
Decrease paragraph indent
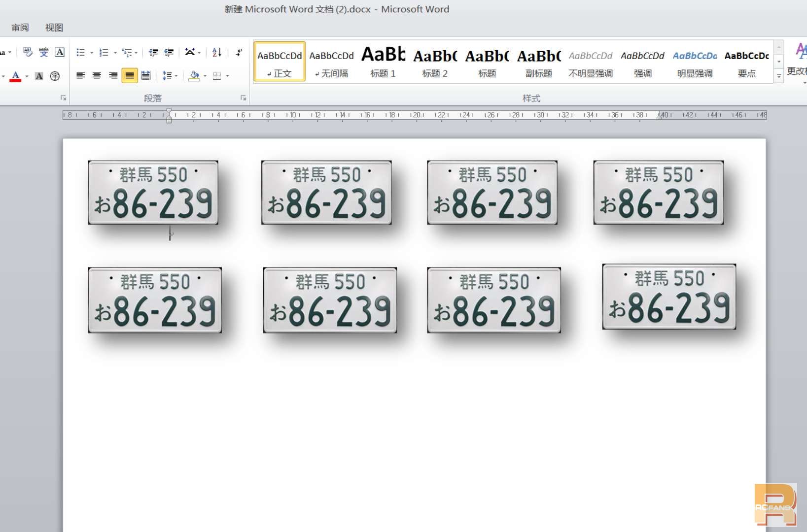(x=153, y=52)
